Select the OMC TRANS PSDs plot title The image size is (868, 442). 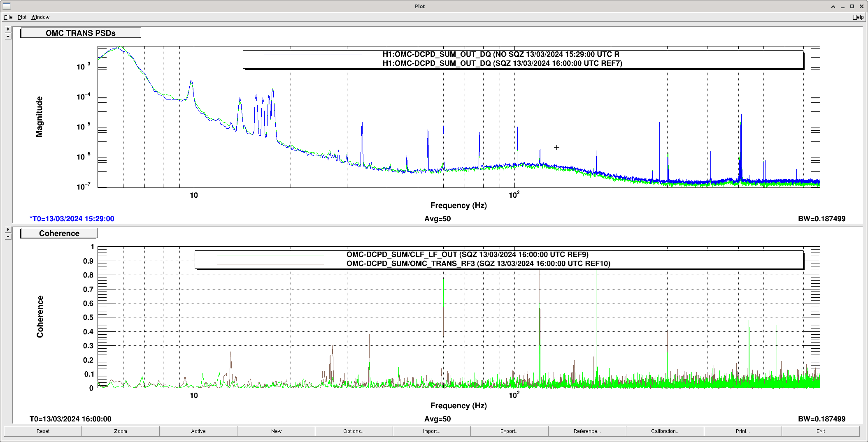click(81, 33)
